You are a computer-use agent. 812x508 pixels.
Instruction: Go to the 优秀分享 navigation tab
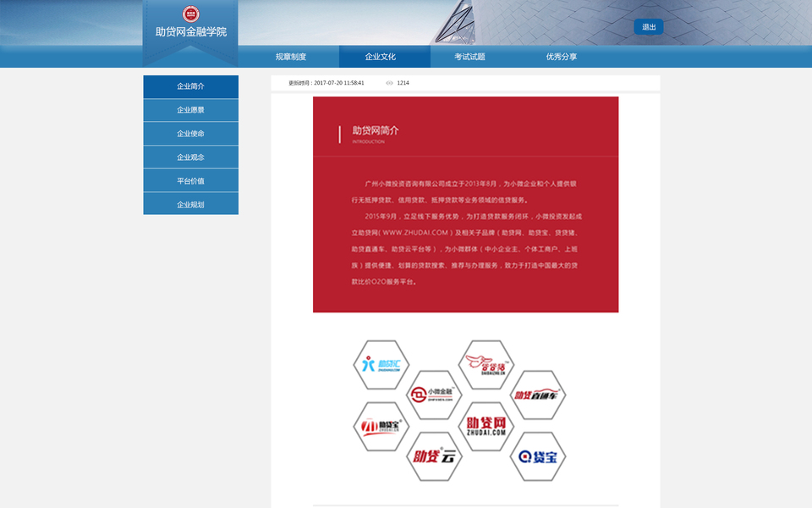(562, 57)
